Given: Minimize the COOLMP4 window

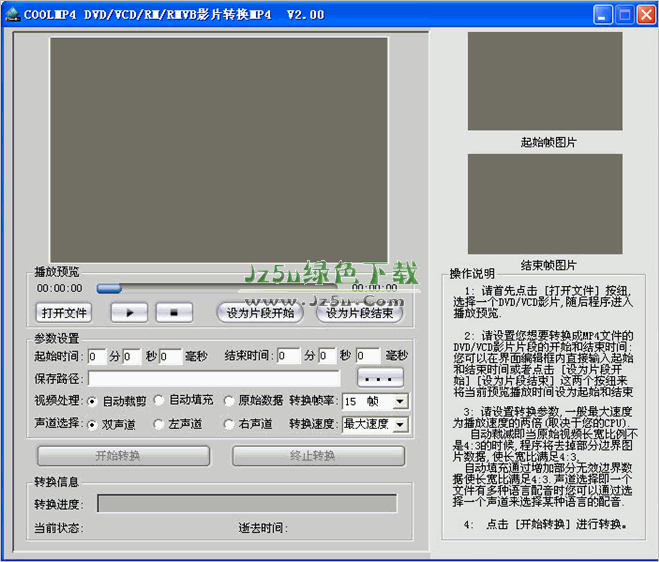Looking at the screenshot, I should point(603,15).
